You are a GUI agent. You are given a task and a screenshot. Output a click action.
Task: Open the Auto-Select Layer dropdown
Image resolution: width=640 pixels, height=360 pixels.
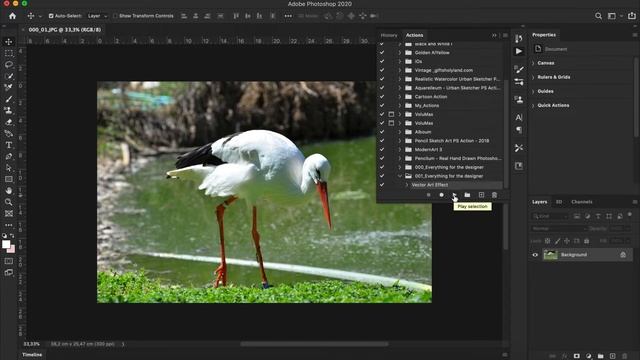click(97, 16)
